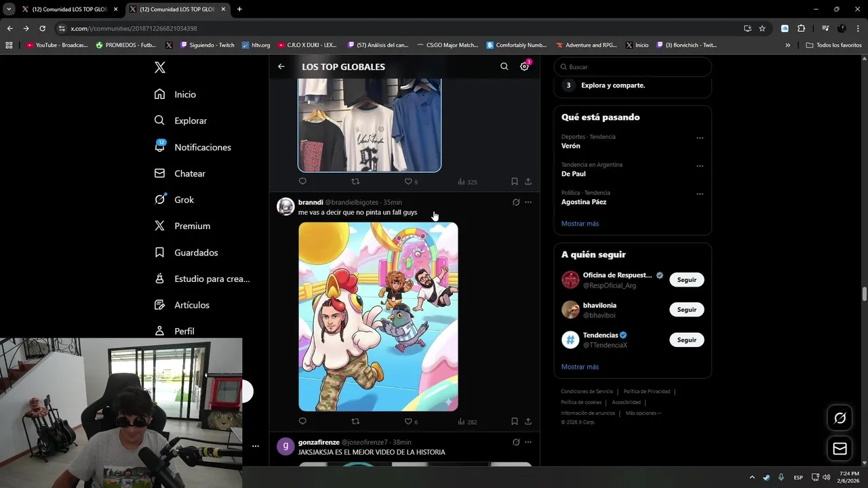Image resolution: width=868 pixels, height=488 pixels.
Task: View analytics of brandi's post showing 282
Action: pyautogui.click(x=467, y=422)
